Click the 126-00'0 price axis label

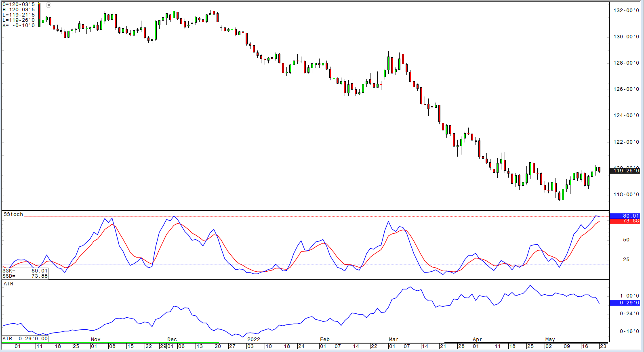(626, 89)
